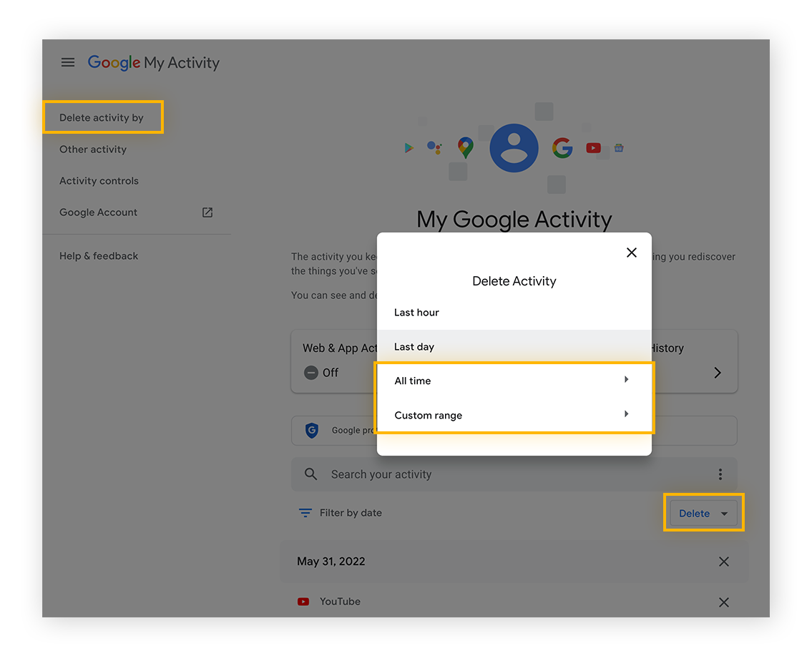
Task: Click the YouTube icon in the collage graphic
Action: click(593, 147)
